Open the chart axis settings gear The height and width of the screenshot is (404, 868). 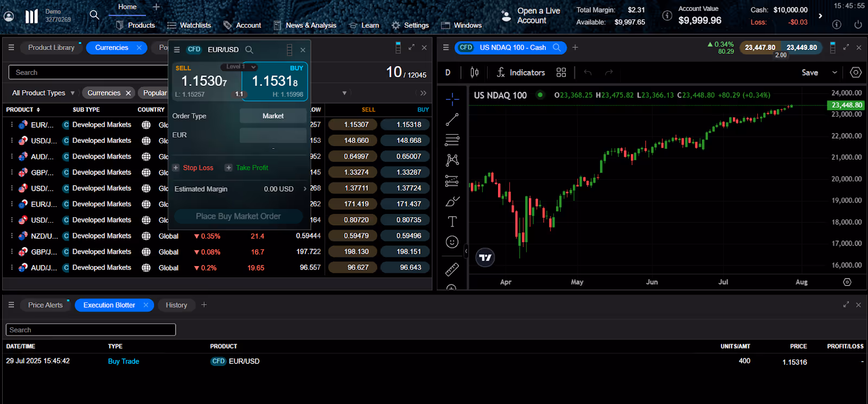pyautogui.click(x=847, y=282)
